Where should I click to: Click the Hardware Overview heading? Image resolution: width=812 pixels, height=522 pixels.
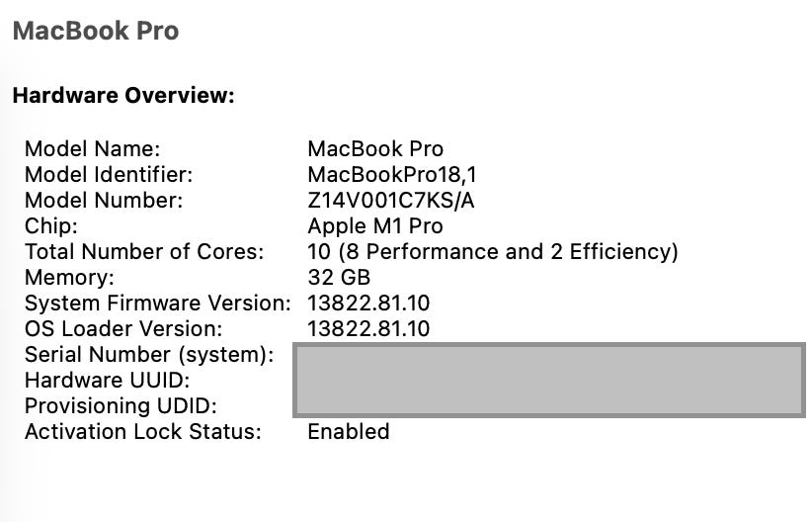click(x=123, y=96)
